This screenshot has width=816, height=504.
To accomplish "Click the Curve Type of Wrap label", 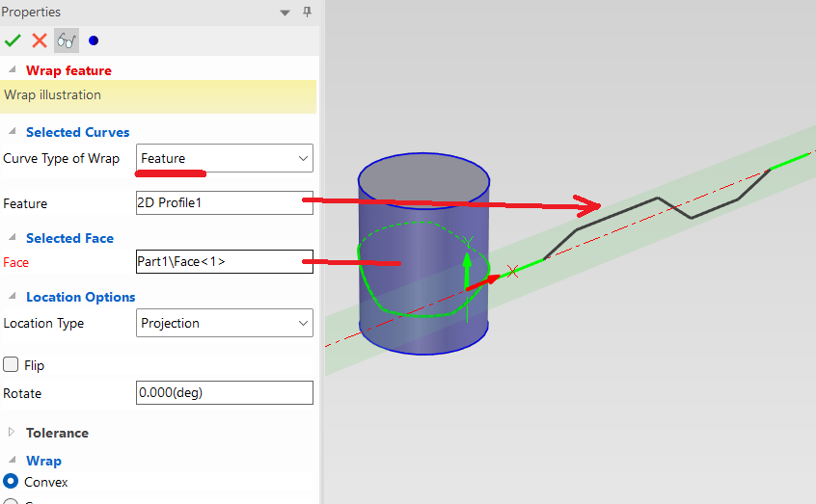I will (62, 159).
